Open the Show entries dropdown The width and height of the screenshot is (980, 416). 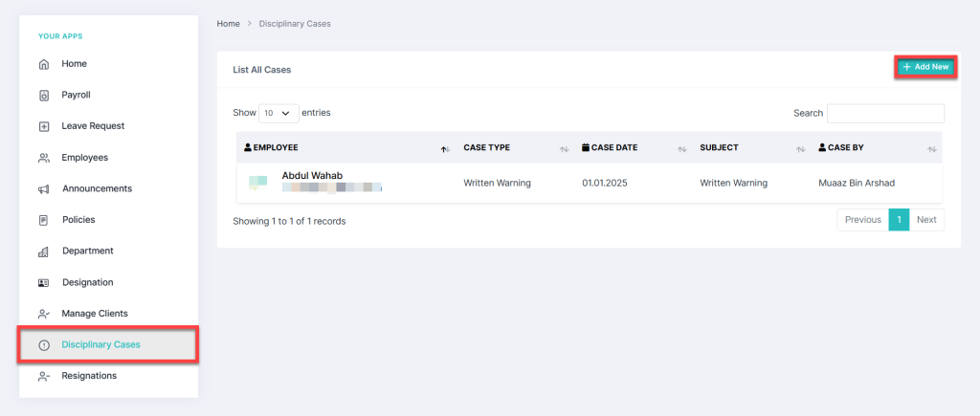[x=278, y=113]
